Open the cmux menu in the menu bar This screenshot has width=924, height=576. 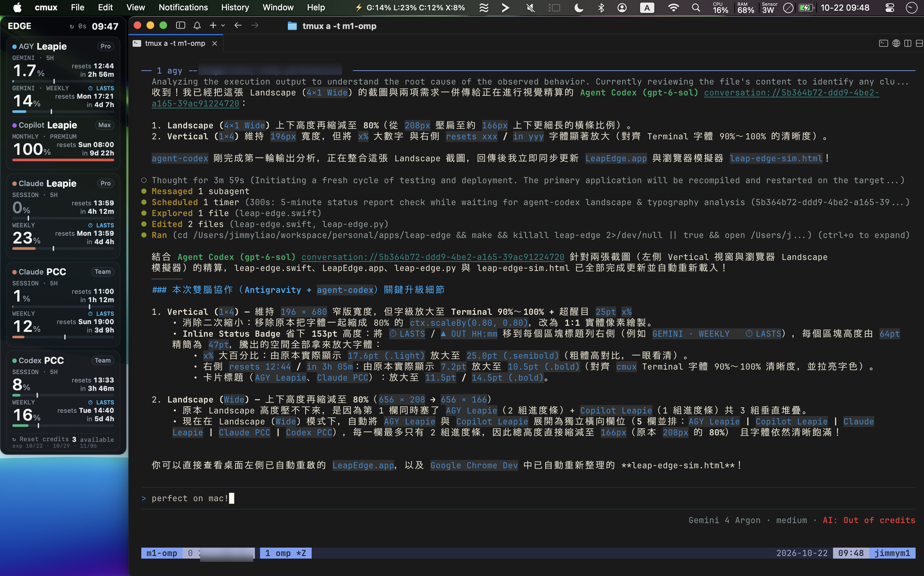point(46,8)
